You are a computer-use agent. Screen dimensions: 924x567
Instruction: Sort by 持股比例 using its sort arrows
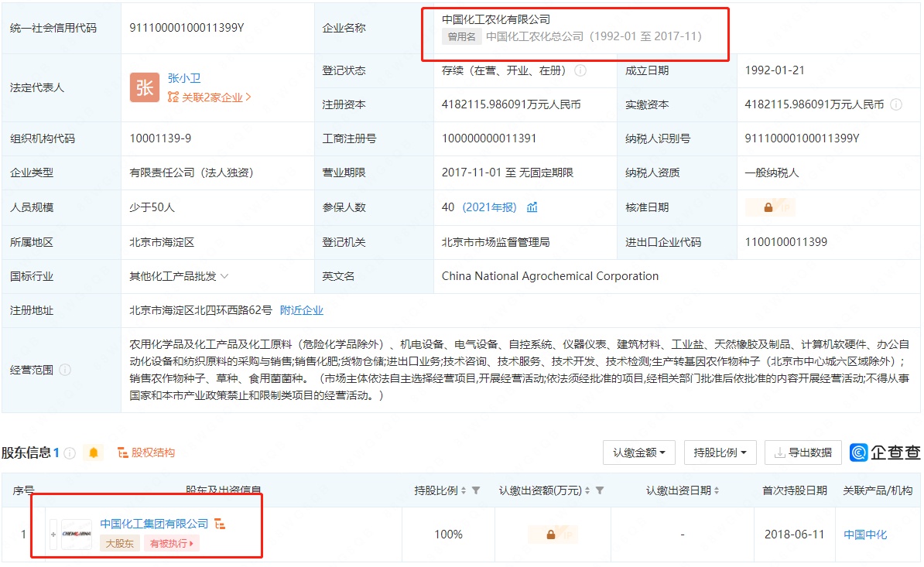tap(464, 490)
